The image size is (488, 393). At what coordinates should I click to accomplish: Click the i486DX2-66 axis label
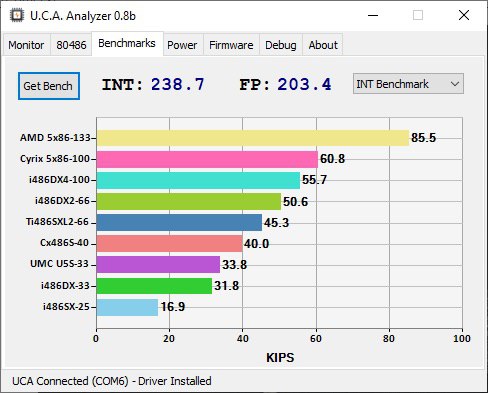click(62, 201)
